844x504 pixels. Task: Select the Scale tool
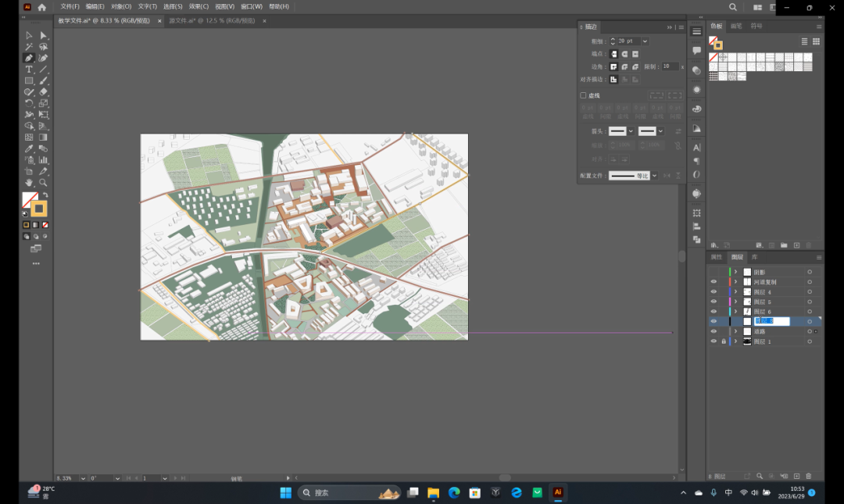(x=44, y=103)
